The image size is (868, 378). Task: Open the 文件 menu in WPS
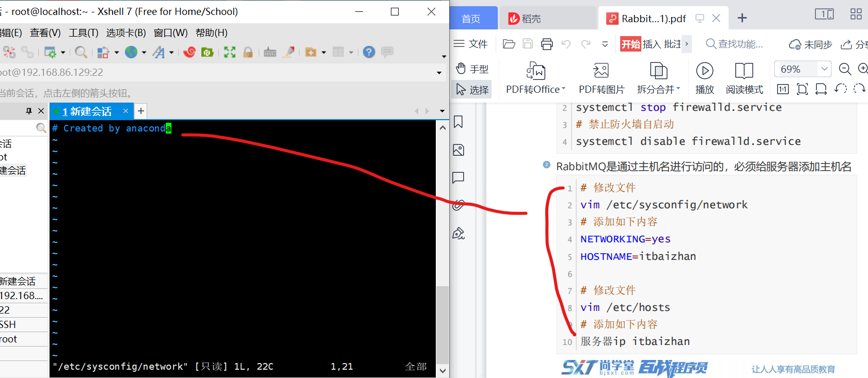click(x=470, y=44)
